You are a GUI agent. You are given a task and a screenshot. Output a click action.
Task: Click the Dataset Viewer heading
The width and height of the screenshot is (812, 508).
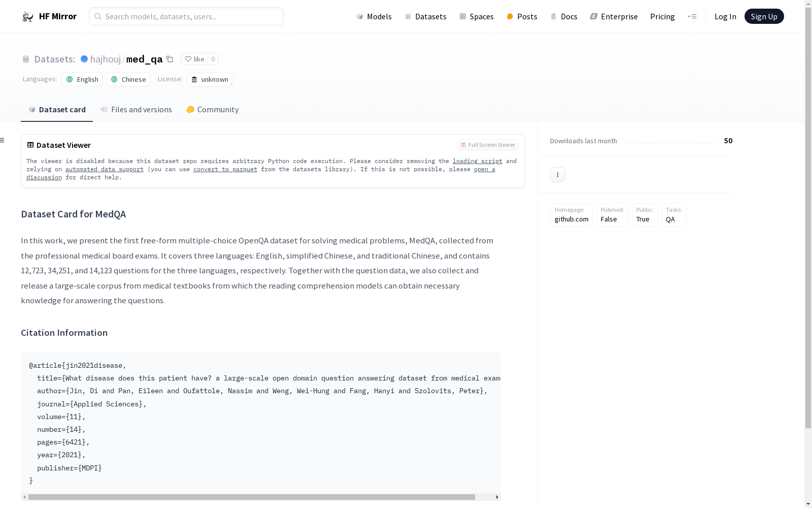(x=63, y=145)
